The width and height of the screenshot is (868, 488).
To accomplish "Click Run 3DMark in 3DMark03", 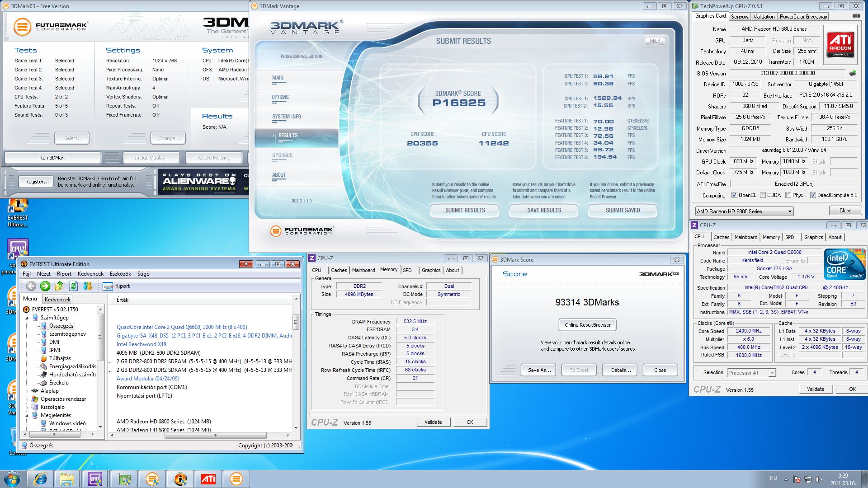I will tap(52, 158).
